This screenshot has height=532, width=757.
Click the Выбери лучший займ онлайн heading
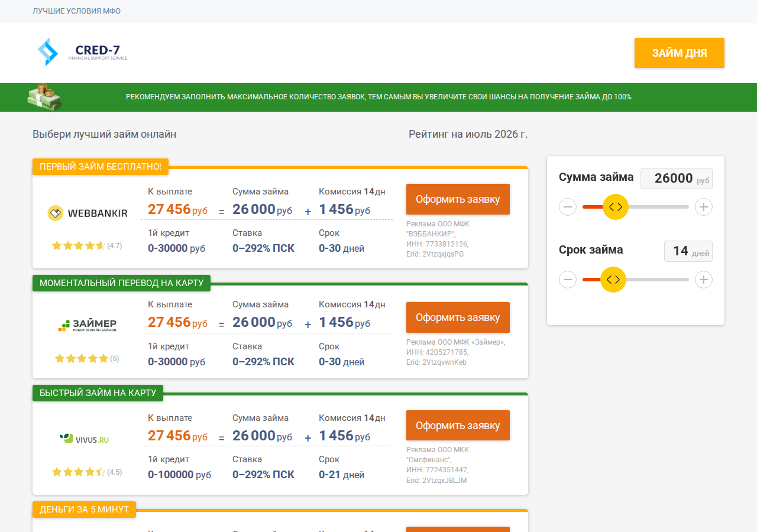[x=105, y=134]
